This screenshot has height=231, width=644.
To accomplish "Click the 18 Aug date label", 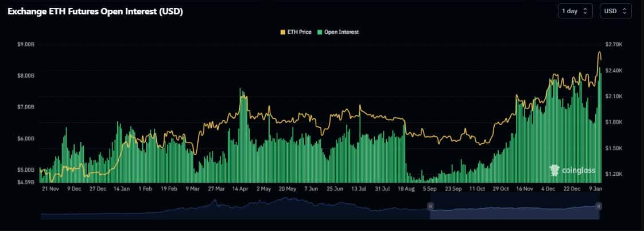I will [x=405, y=188].
